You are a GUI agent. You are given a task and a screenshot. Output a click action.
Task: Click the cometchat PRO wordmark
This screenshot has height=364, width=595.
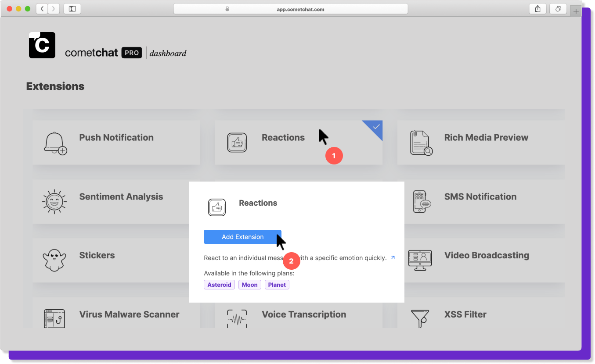(103, 53)
